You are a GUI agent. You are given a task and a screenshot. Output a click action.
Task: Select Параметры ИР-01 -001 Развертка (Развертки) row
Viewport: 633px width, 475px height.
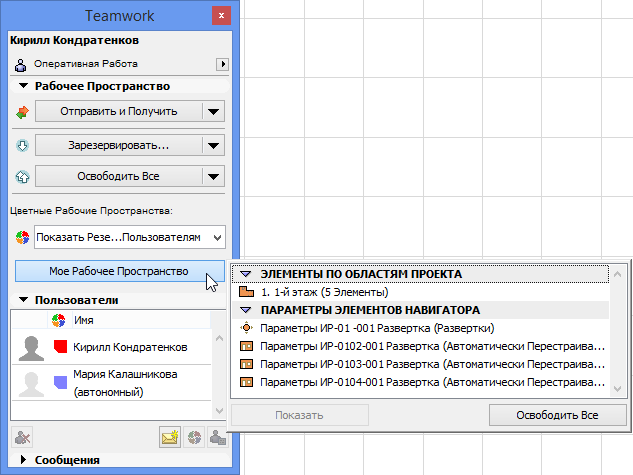pyautogui.click(x=421, y=328)
